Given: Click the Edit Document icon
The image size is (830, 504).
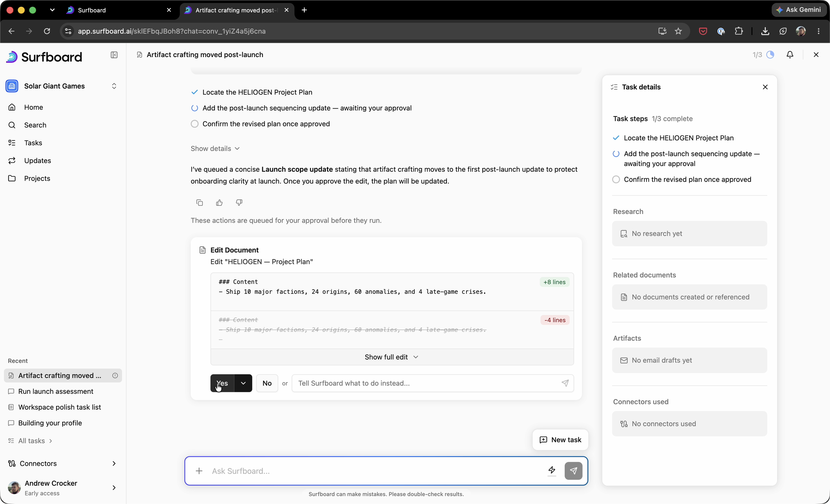Looking at the screenshot, I should pos(203,250).
